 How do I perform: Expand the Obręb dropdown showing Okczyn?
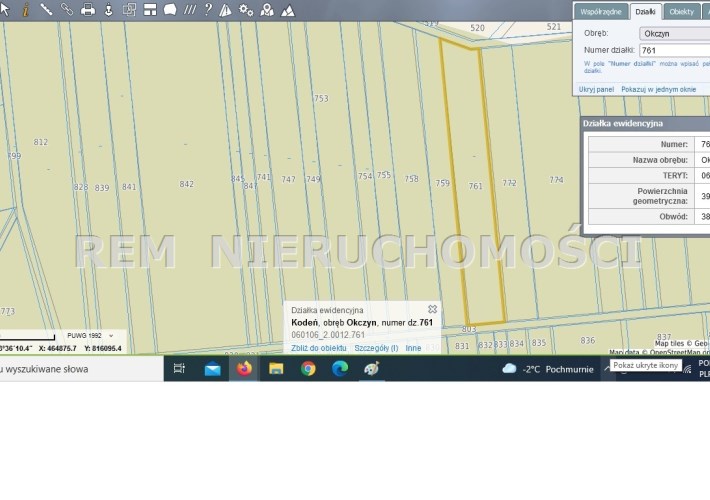click(674, 33)
